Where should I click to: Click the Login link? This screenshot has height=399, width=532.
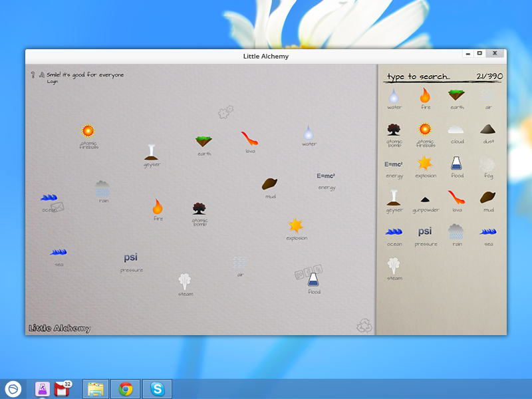53,82
